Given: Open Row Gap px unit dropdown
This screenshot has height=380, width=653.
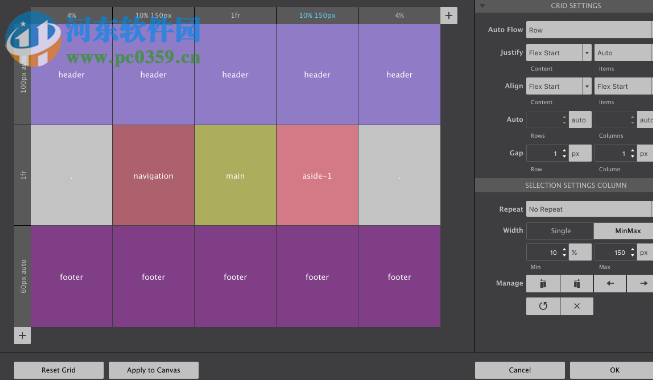Looking at the screenshot, I should (580, 154).
